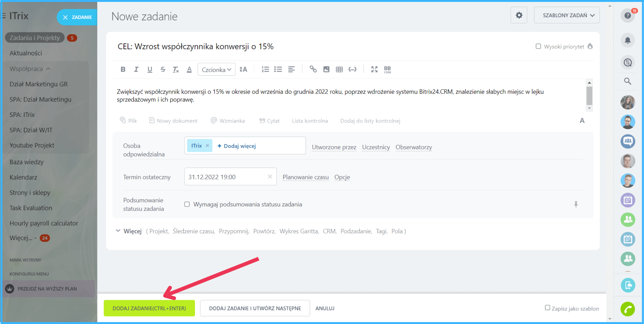
Task: Enable the Wysoki priorytet checkbox
Action: tap(538, 47)
